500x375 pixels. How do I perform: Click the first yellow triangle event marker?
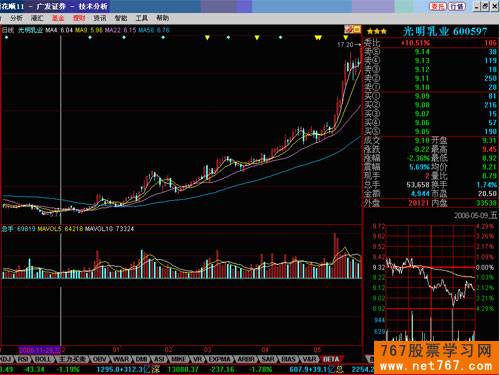click(207, 38)
